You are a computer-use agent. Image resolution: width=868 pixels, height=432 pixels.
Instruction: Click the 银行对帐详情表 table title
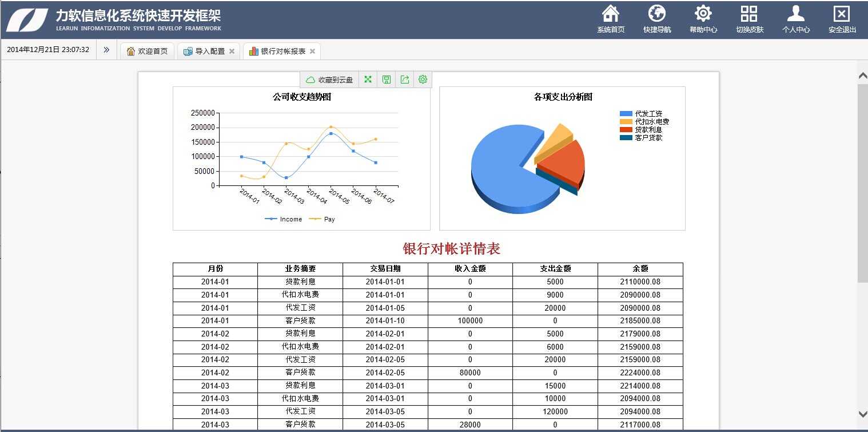[x=452, y=248]
